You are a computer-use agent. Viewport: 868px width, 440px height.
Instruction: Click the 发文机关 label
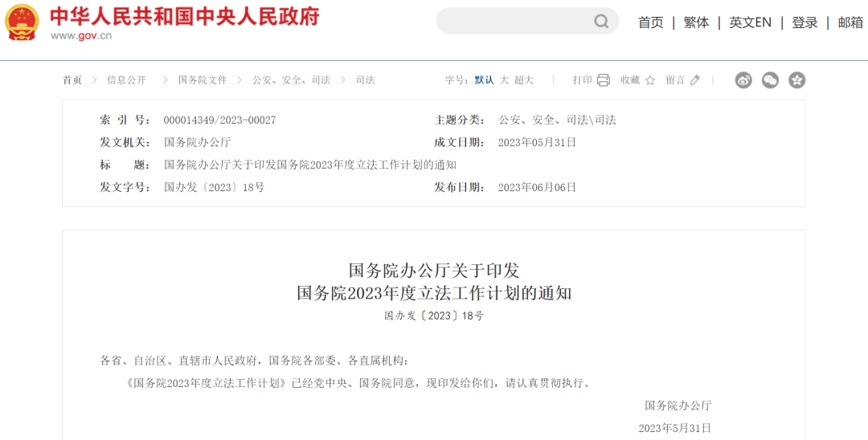point(125,142)
